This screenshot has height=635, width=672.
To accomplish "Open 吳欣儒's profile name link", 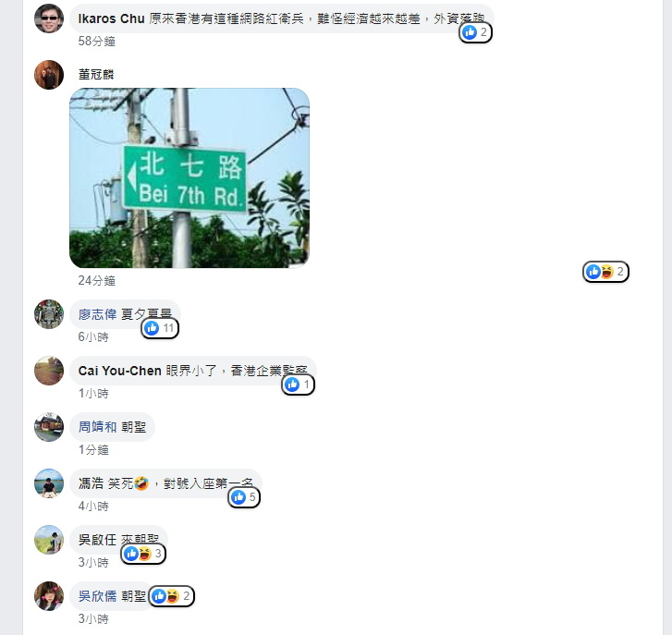I will click(x=97, y=596).
